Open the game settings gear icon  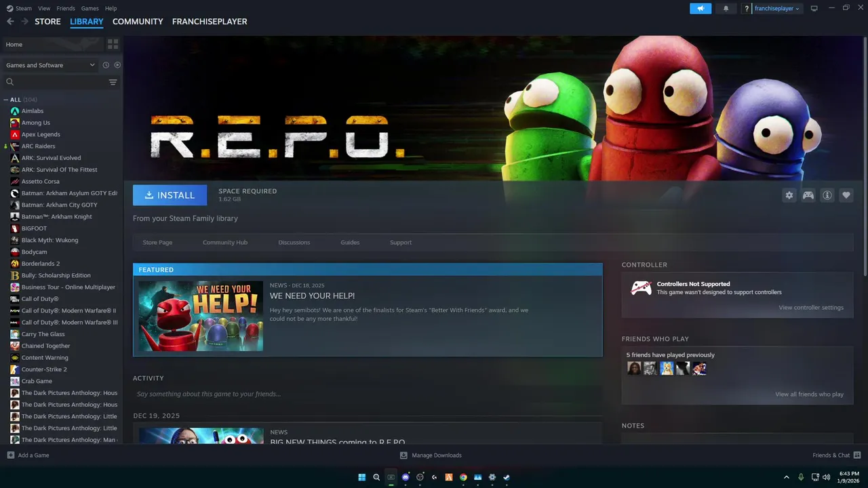[789, 195]
